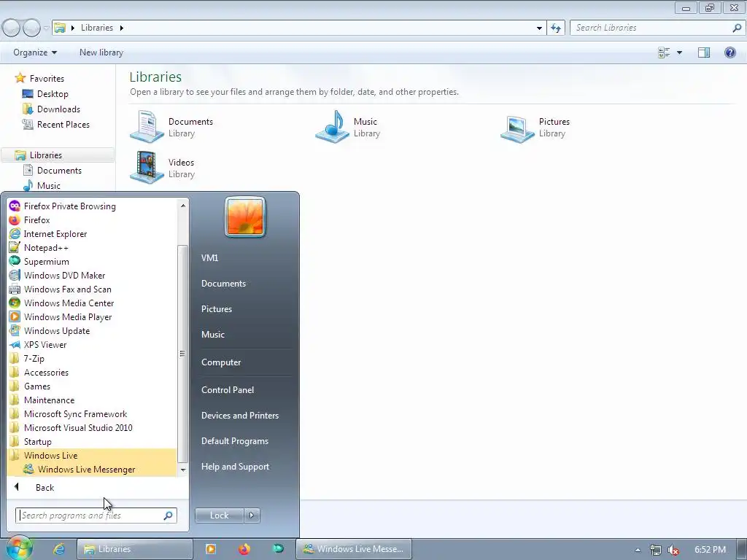747x560 pixels.
Task: Open the Organize dropdown menu
Action: pos(35,52)
